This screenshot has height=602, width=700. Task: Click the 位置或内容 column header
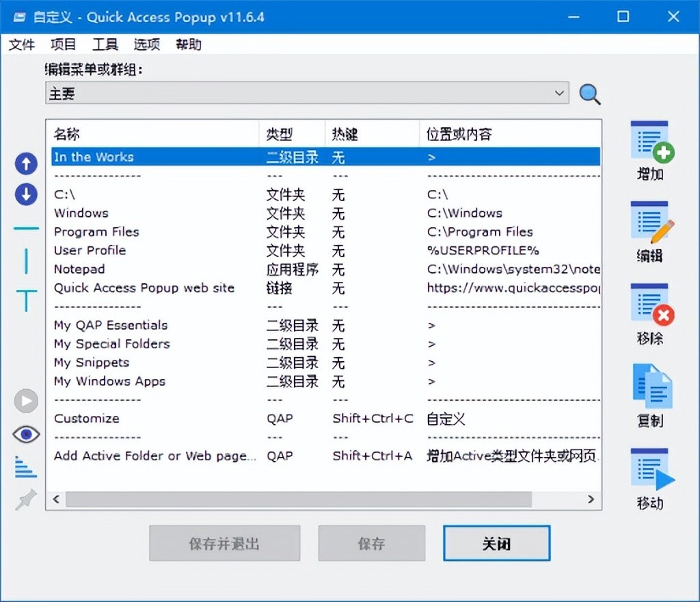click(510, 133)
